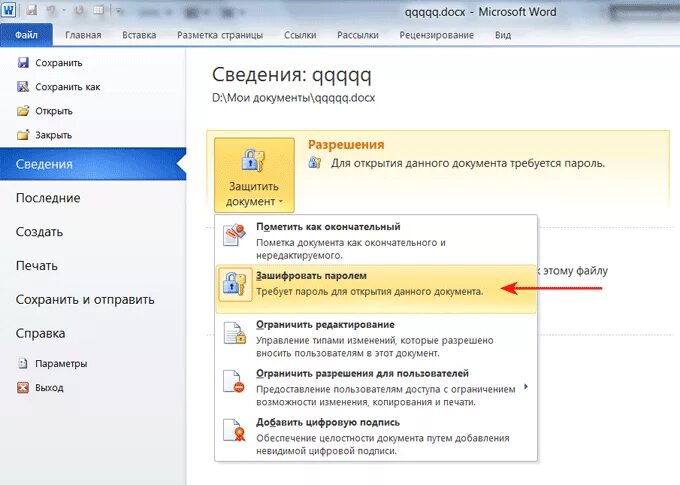Click the Redo icon in Quick Access Toolbar
680x485 pixels.
(x=79, y=10)
